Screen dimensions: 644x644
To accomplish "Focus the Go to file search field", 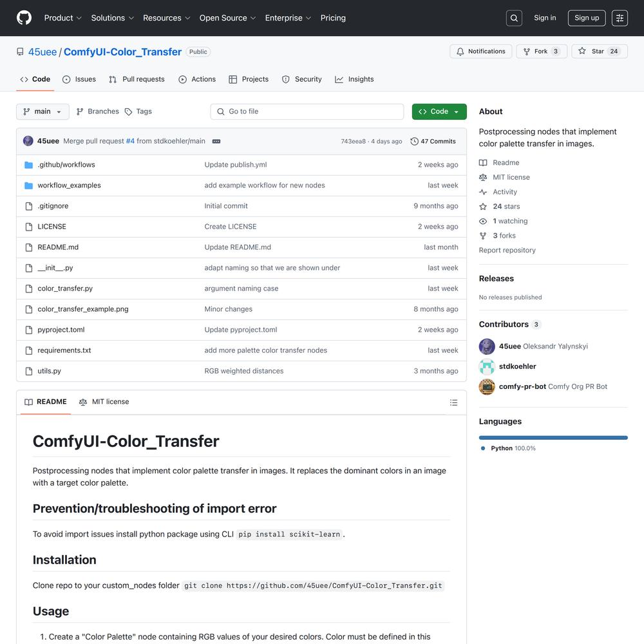I will (307, 111).
